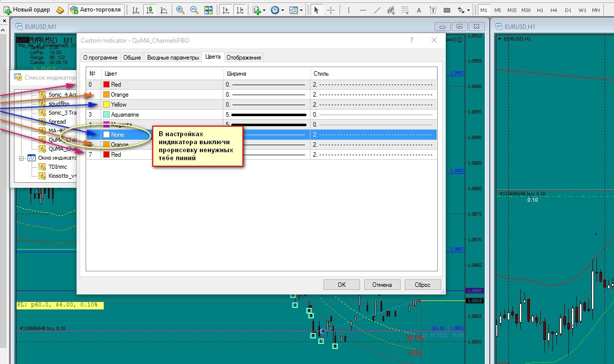Select the trendline drawing tool

pos(377,10)
